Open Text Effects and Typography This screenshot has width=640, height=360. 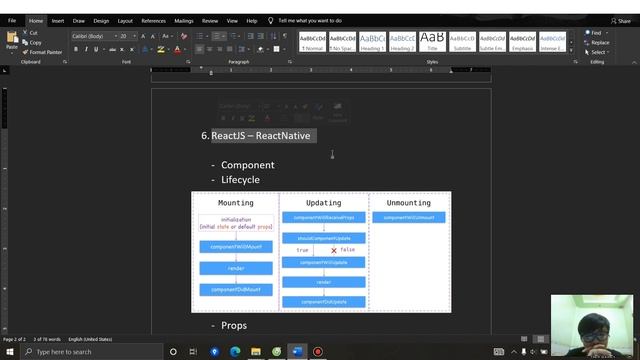tap(145, 49)
